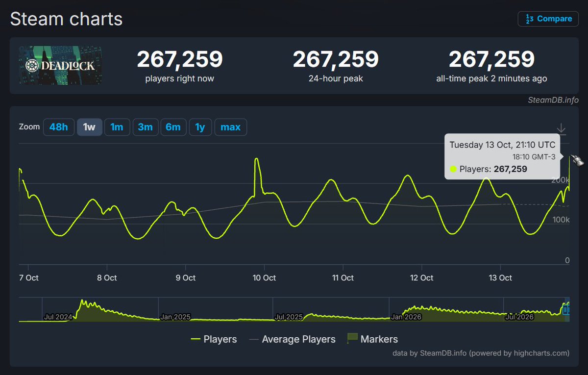Click the 24-hour peak label

click(336, 78)
